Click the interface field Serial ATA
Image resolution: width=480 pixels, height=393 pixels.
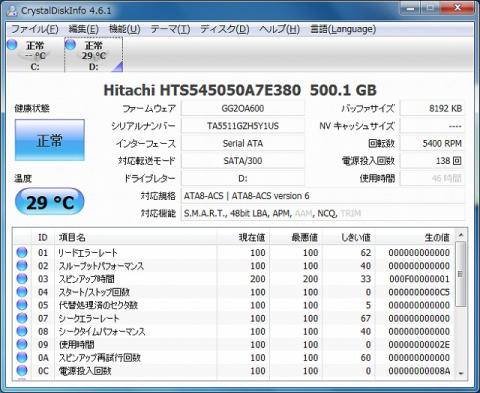[243, 144]
